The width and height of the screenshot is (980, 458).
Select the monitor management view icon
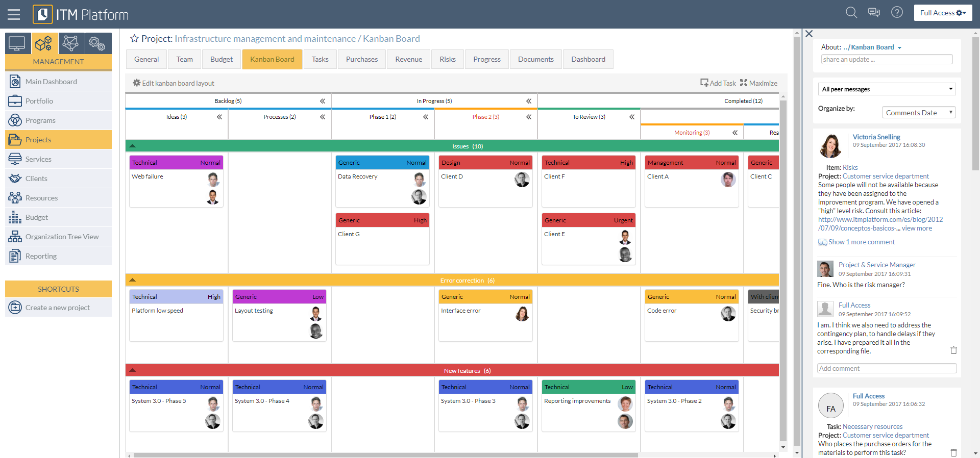coord(17,44)
